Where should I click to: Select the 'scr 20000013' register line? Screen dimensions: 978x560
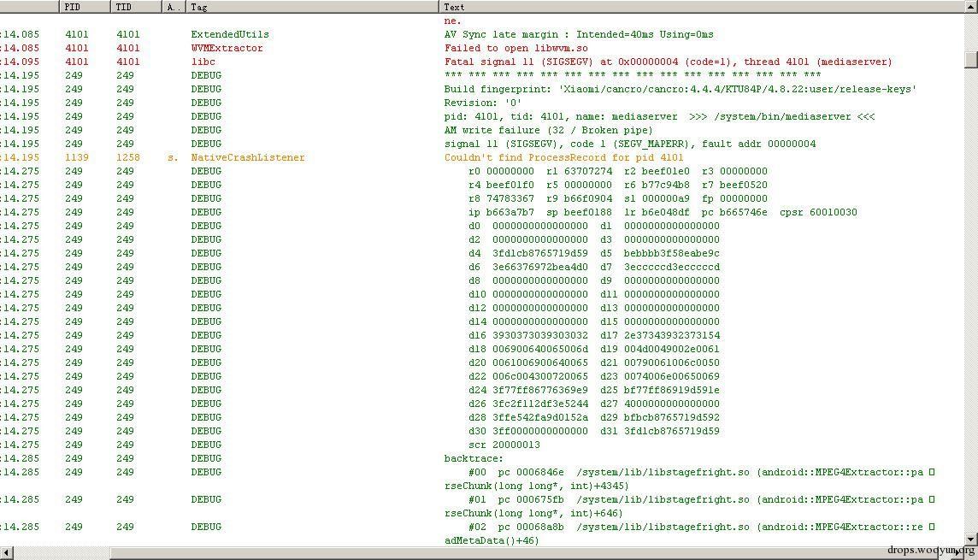coord(504,445)
